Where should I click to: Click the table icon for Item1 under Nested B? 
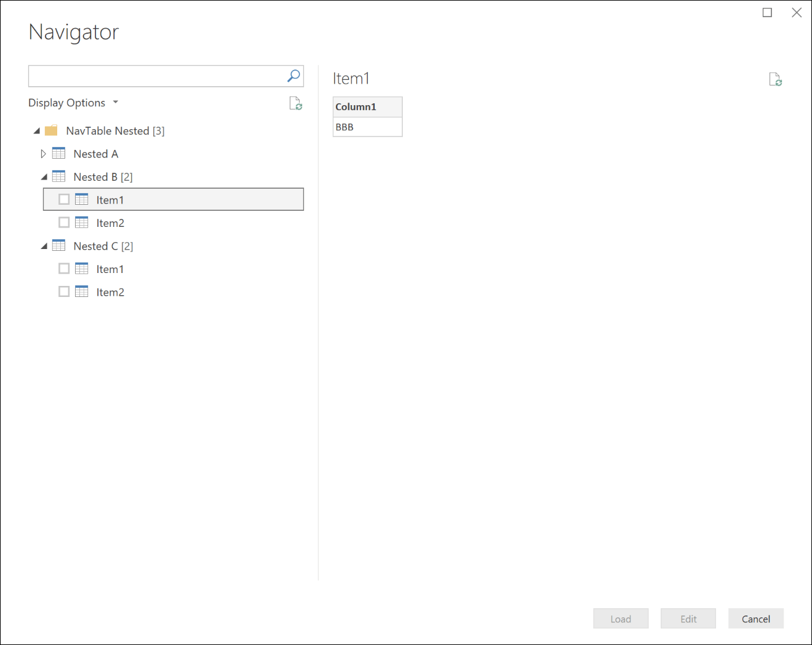pos(81,199)
